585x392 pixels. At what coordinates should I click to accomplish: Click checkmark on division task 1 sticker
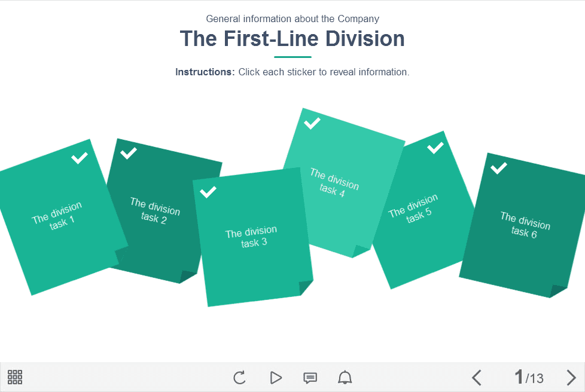pos(80,158)
